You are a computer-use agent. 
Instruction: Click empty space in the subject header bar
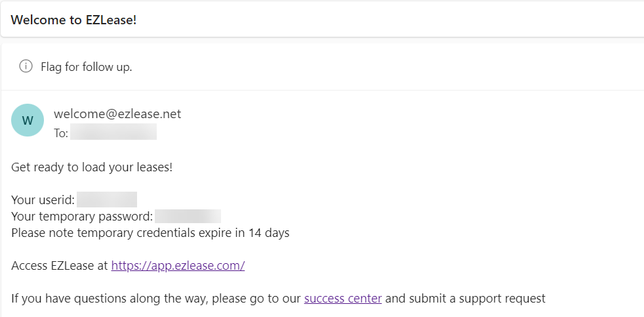tap(390, 20)
